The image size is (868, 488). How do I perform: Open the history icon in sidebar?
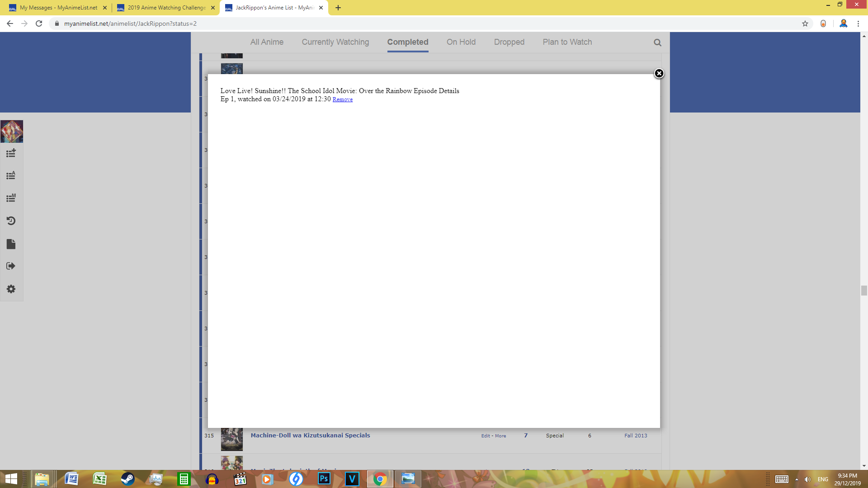click(x=11, y=221)
